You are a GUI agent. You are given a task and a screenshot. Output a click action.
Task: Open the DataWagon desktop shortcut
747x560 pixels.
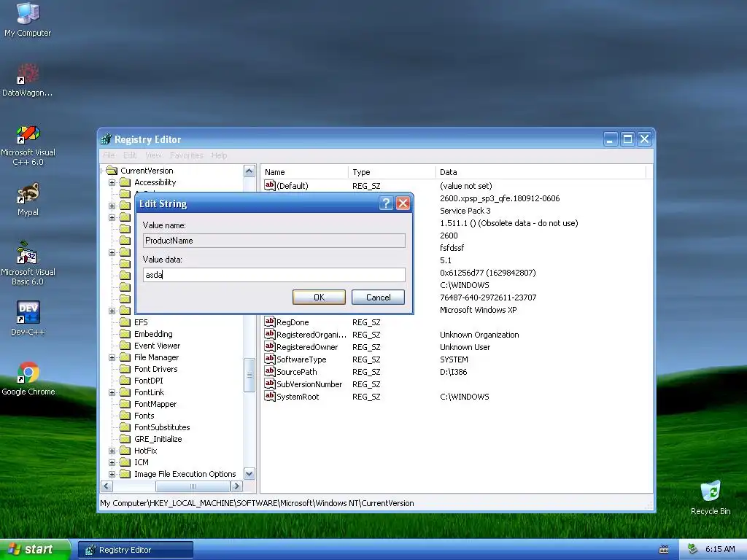[28, 80]
